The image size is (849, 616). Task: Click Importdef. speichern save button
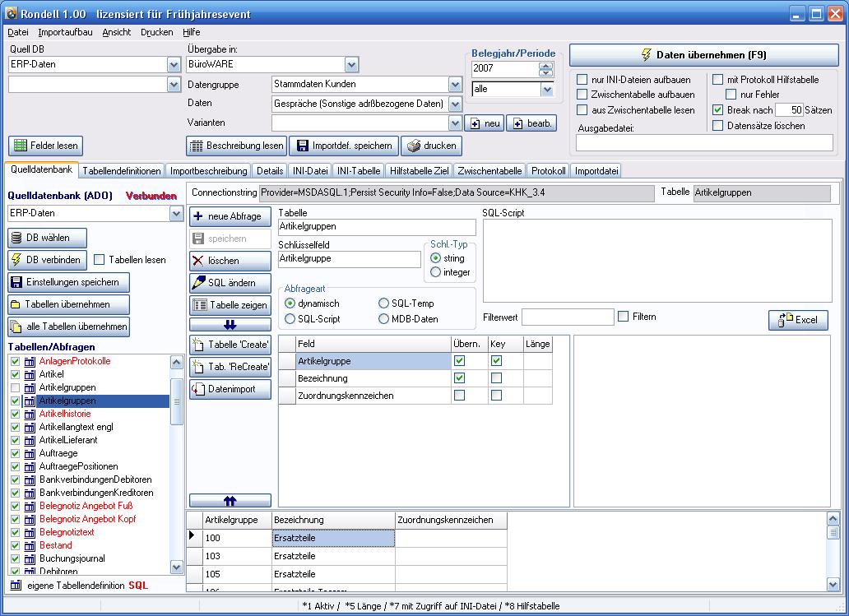click(x=344, y=146)
